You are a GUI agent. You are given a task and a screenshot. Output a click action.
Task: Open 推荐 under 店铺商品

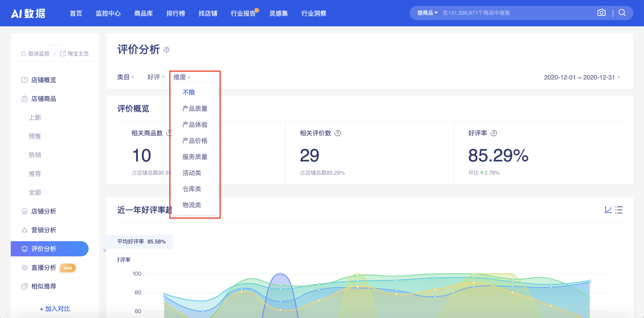(x=35, y=174)
